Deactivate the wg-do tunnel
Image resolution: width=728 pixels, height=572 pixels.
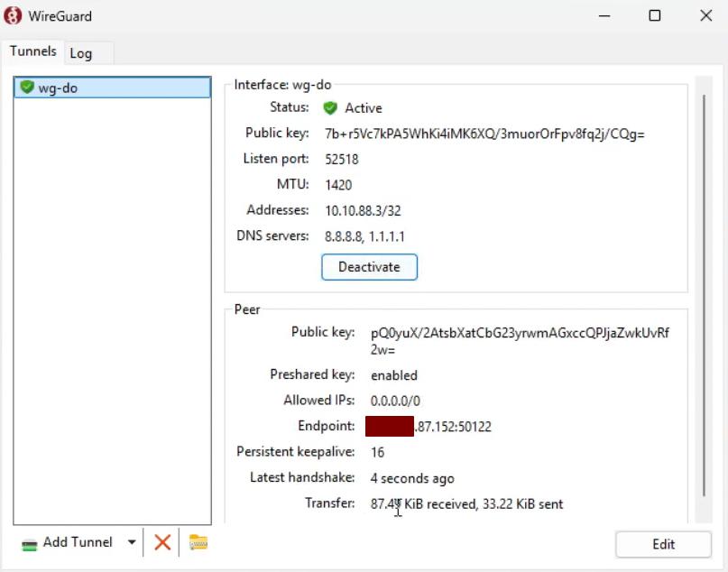[369, 267]
